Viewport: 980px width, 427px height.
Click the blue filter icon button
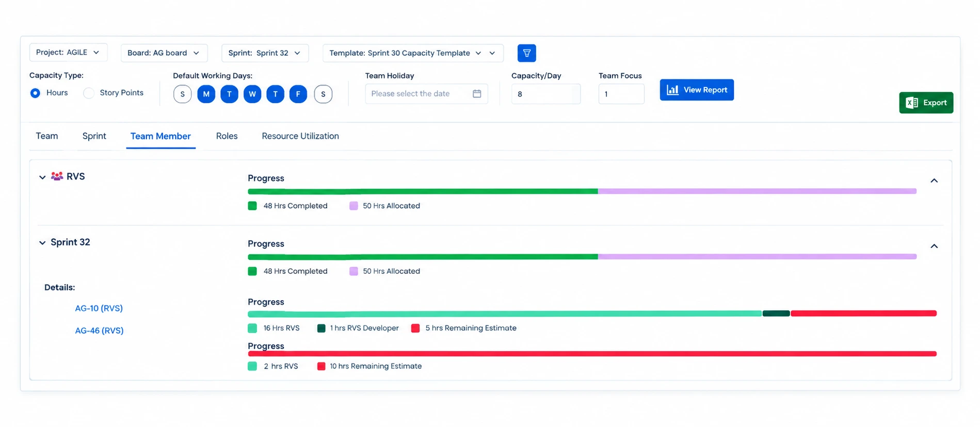[526, 53]
